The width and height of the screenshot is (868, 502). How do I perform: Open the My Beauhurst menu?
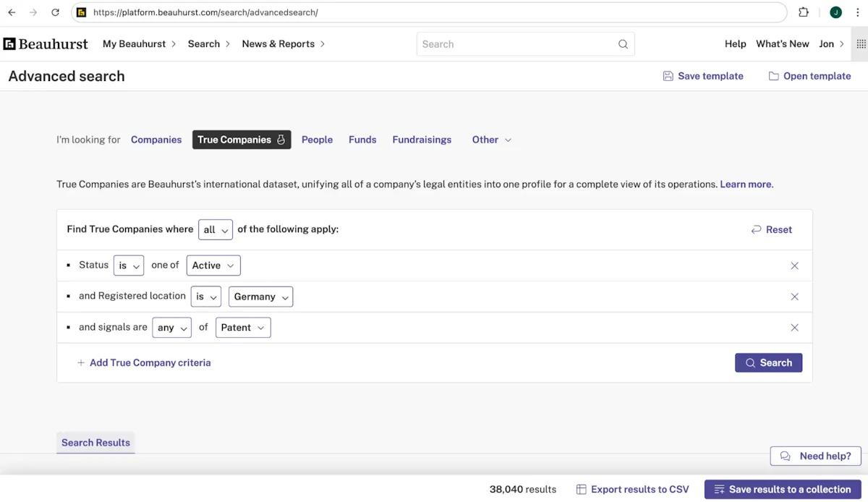click(140, 44)
